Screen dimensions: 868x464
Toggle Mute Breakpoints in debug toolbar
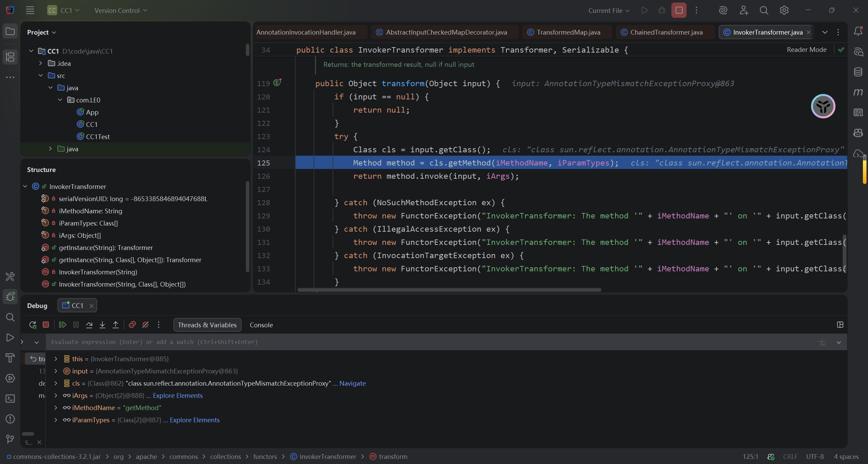point(145,325)
